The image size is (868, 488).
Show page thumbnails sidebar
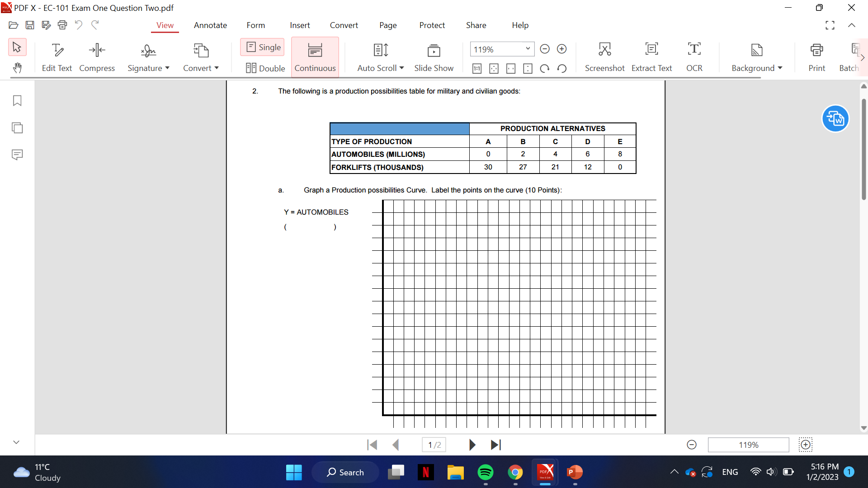[17, 128]
